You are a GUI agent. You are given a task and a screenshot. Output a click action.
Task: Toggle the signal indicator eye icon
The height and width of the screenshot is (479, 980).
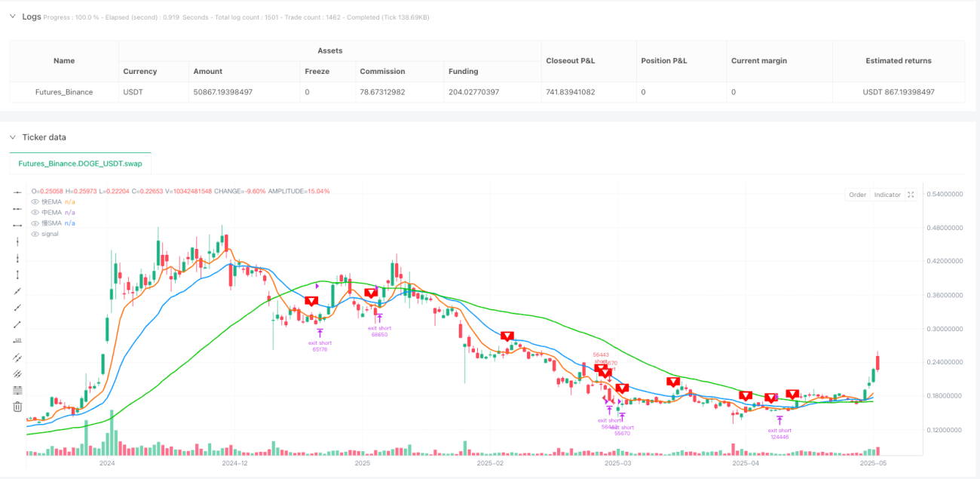tap(35, 234)
